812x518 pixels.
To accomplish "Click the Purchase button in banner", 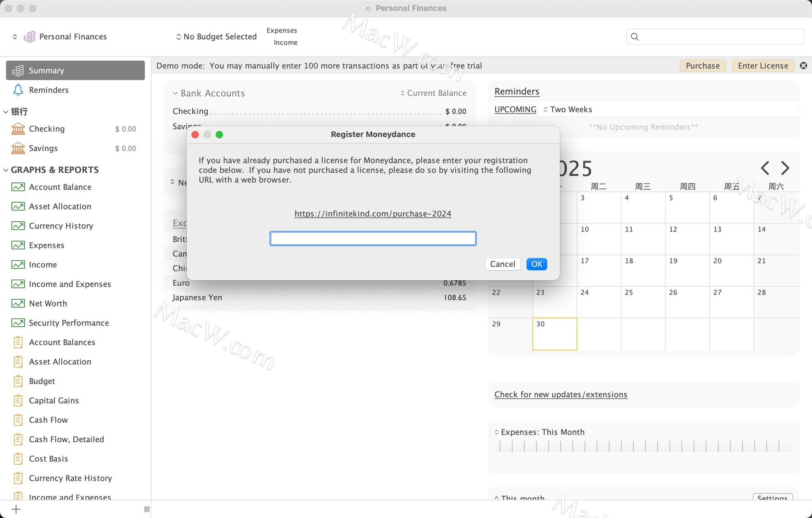I will pyautogui.click(x=702, y=66).
